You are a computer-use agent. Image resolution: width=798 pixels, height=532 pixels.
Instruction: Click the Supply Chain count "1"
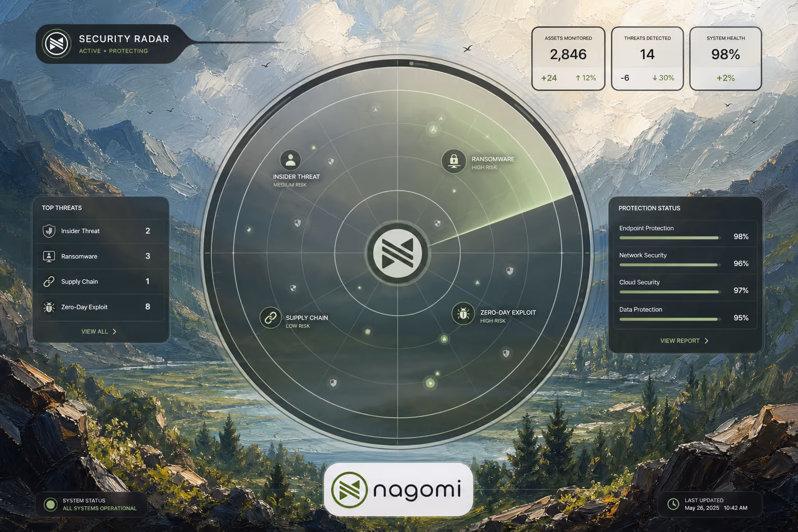(148, 282)
